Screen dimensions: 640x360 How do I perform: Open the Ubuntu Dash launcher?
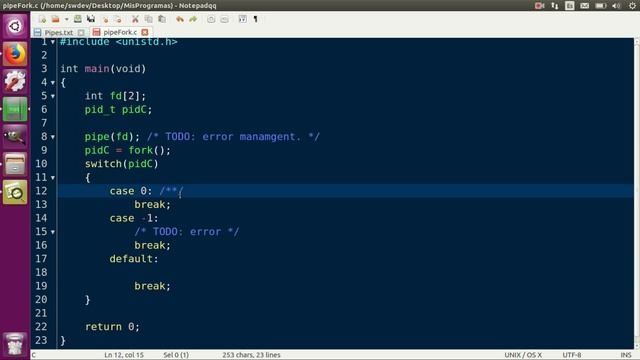15,27
